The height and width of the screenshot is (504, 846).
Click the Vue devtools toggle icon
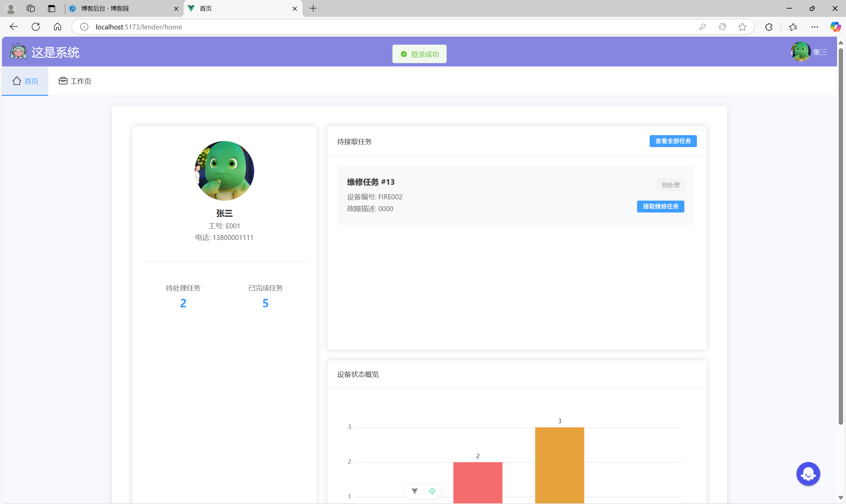(x=415, y=491)
